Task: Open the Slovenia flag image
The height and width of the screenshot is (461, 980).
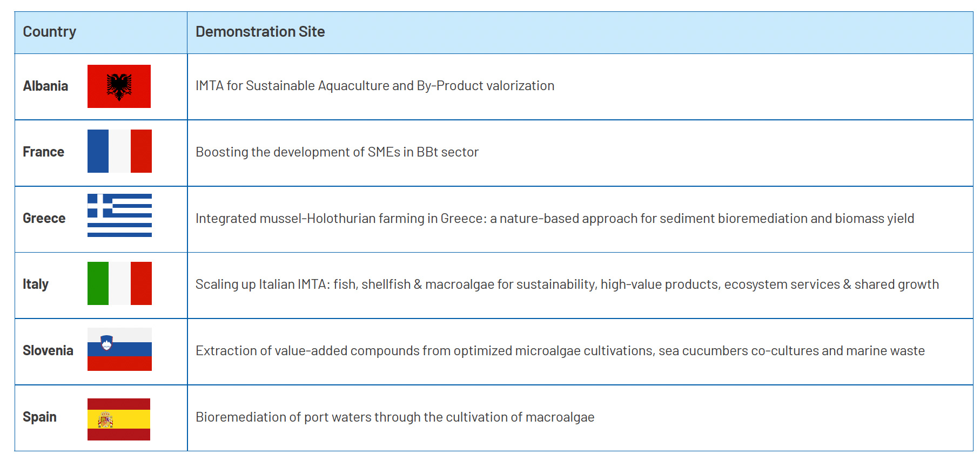Action: 119,349
